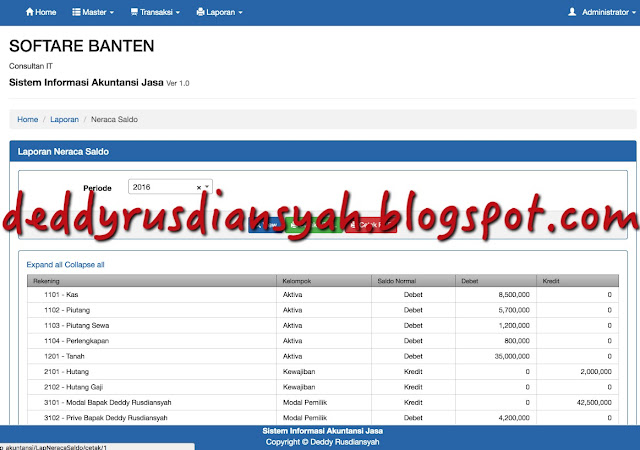This screenshot has width=640, height=450.
Task: Select row 3102 - Prive Bapak Deddy Rusdiansyah
Action: tap(323, 418)
